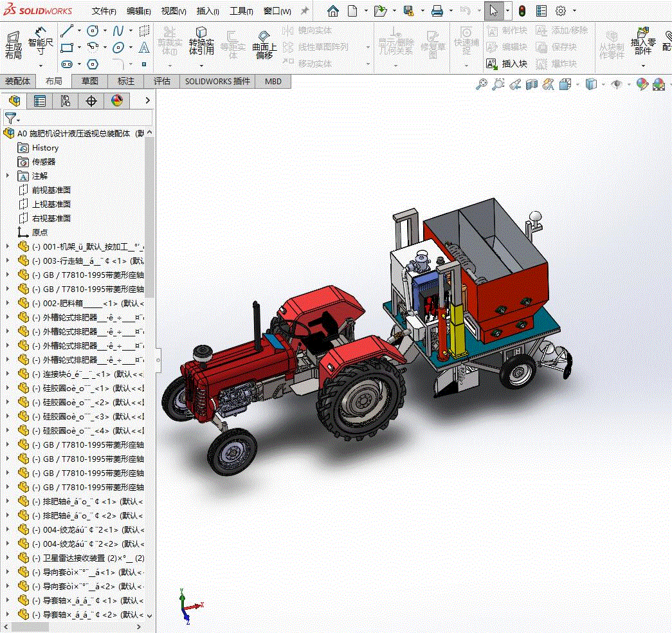The width and height of the screenshot is (672, 633).
Task: Select the Spline sketch tool
Action: [118, 30]
